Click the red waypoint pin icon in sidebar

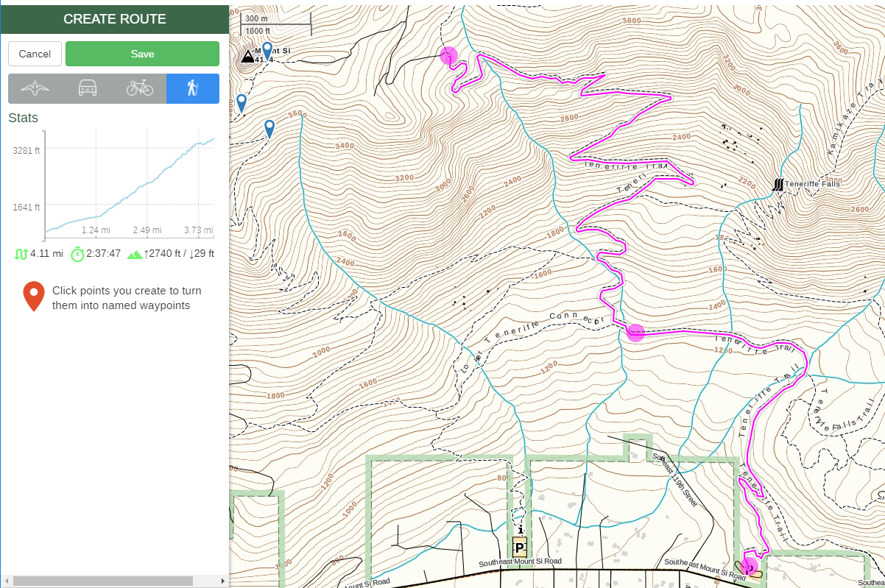(x=34, y=296)
